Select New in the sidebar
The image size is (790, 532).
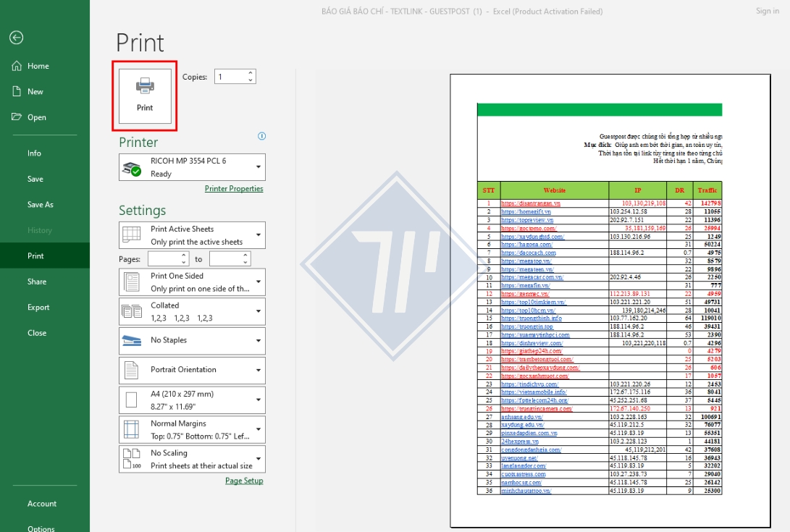coord(45,92)
